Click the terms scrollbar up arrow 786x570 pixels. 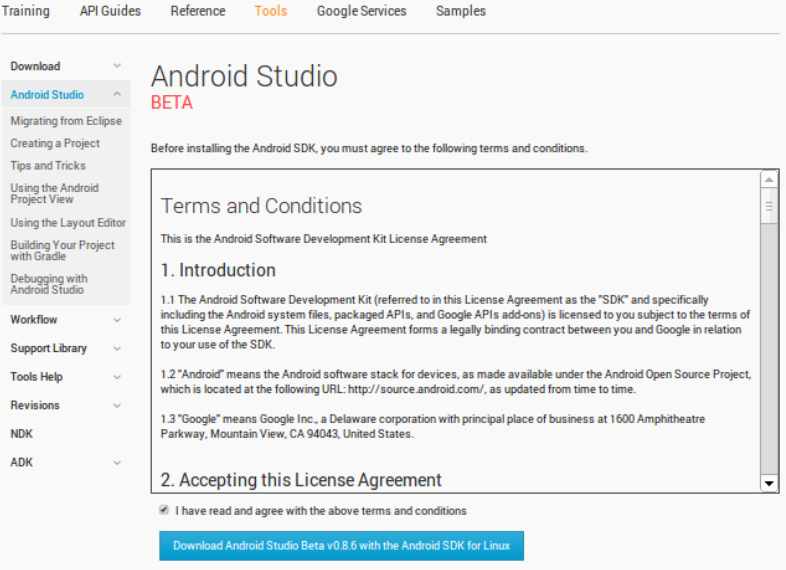(x=769, y=179)
